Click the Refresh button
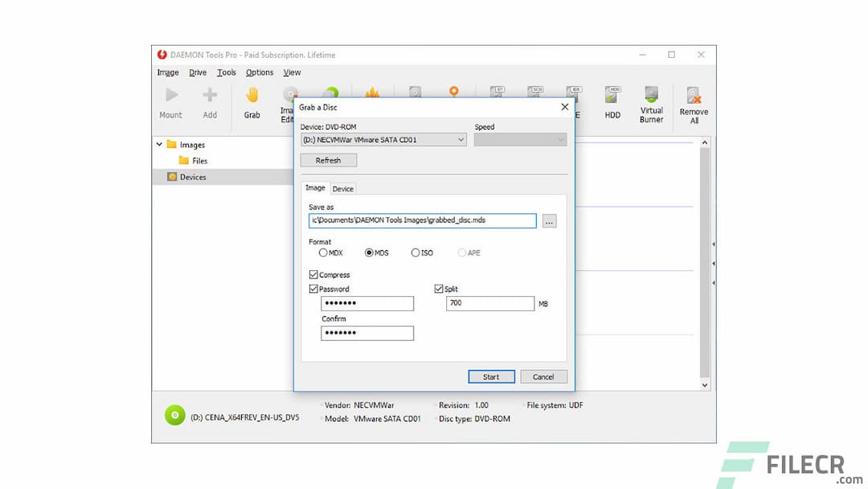 click(328, 159)
